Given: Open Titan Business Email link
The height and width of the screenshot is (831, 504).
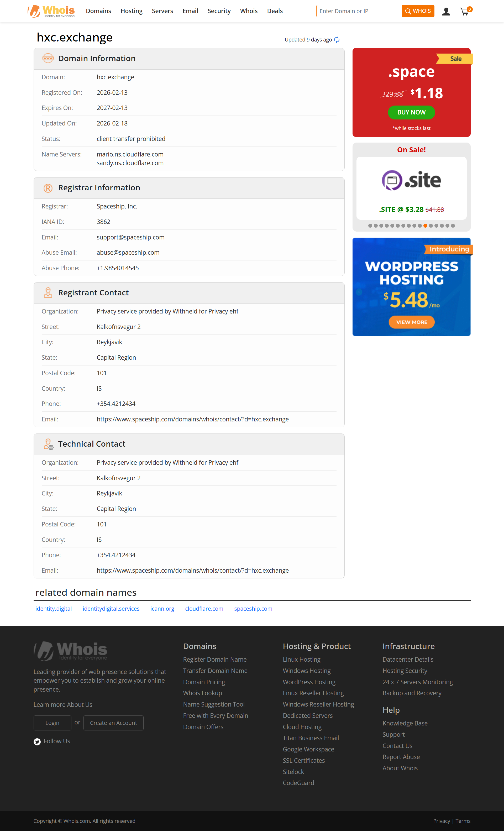Looking at the screenshot, I should tap(311, 738).
